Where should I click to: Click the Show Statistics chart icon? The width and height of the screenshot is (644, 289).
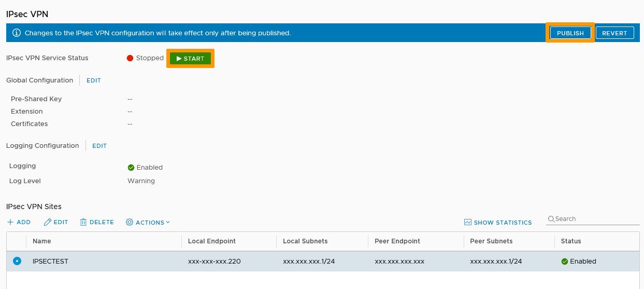[x=468, y=222]
